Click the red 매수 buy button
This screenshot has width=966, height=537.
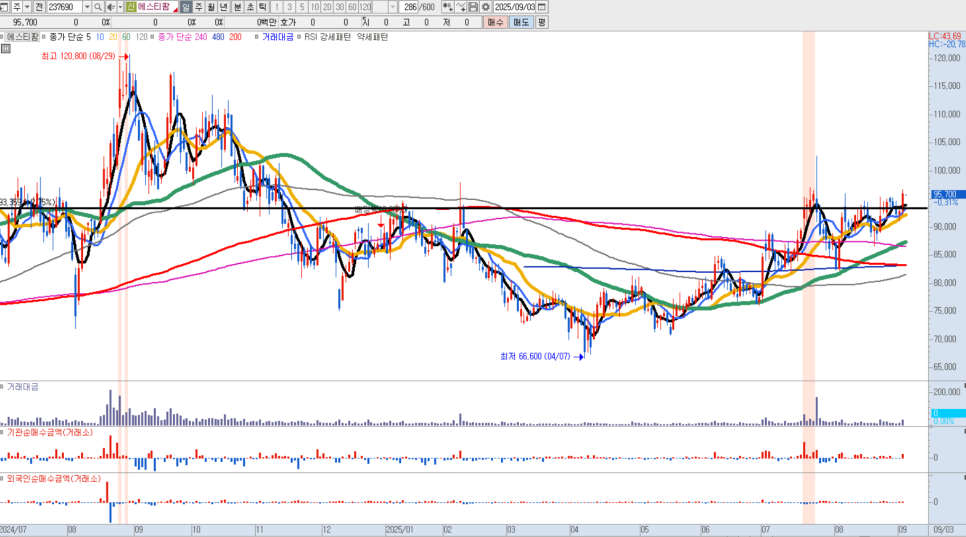pos(495,22)
